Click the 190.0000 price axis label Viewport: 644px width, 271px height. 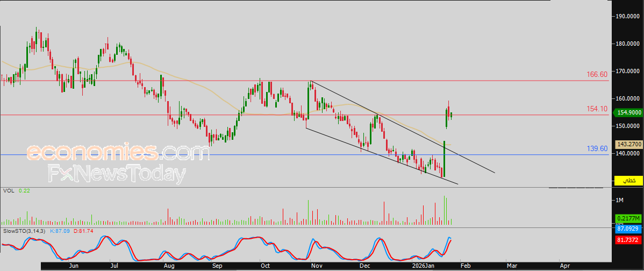[627, 16]
